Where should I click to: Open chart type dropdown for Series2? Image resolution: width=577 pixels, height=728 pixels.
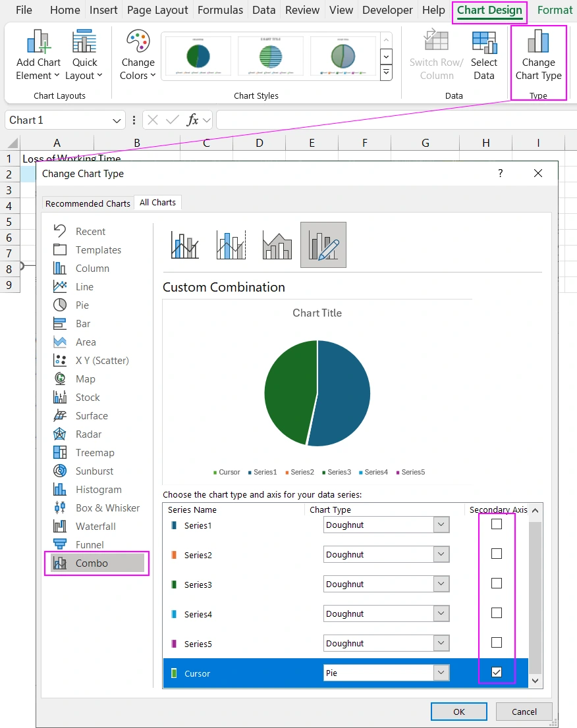pyautogui.click(x=441, y=555)
